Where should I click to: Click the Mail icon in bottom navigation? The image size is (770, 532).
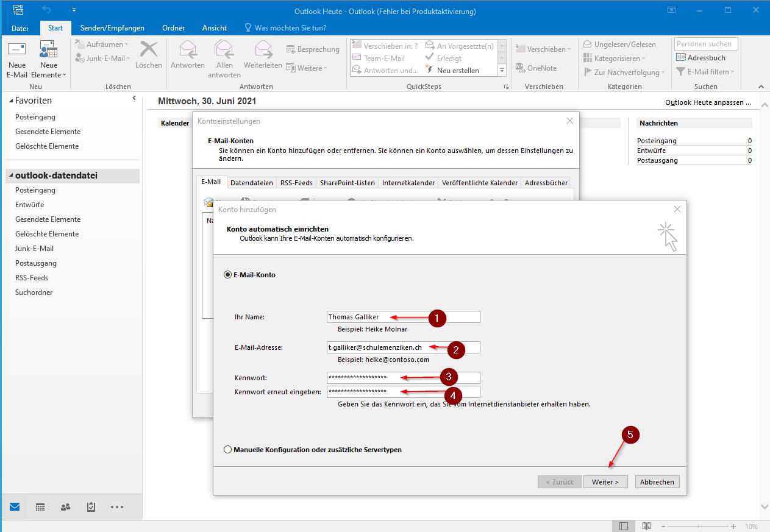click(15, 507)
